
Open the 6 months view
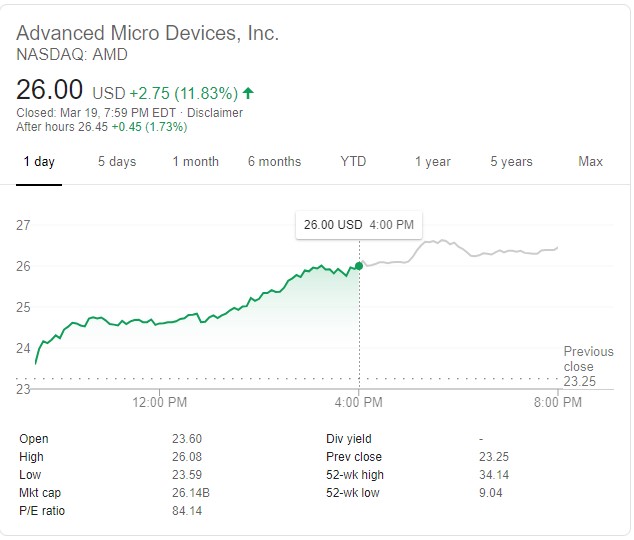click(275, 162)
